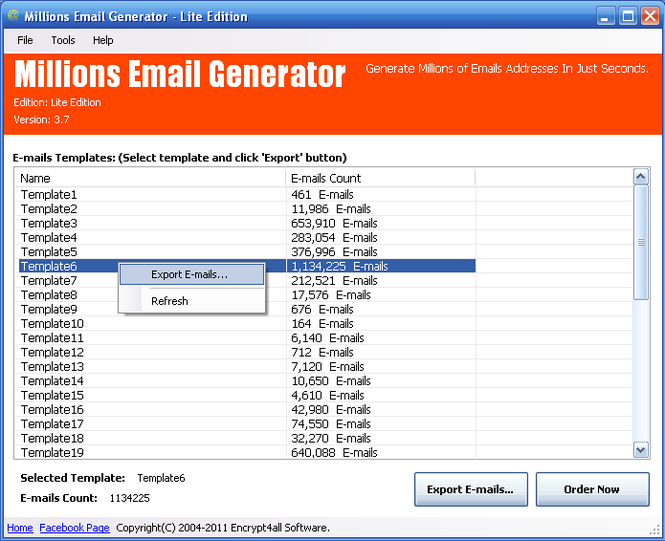
Task: Click the Order Now button
Action: [592, 489]
